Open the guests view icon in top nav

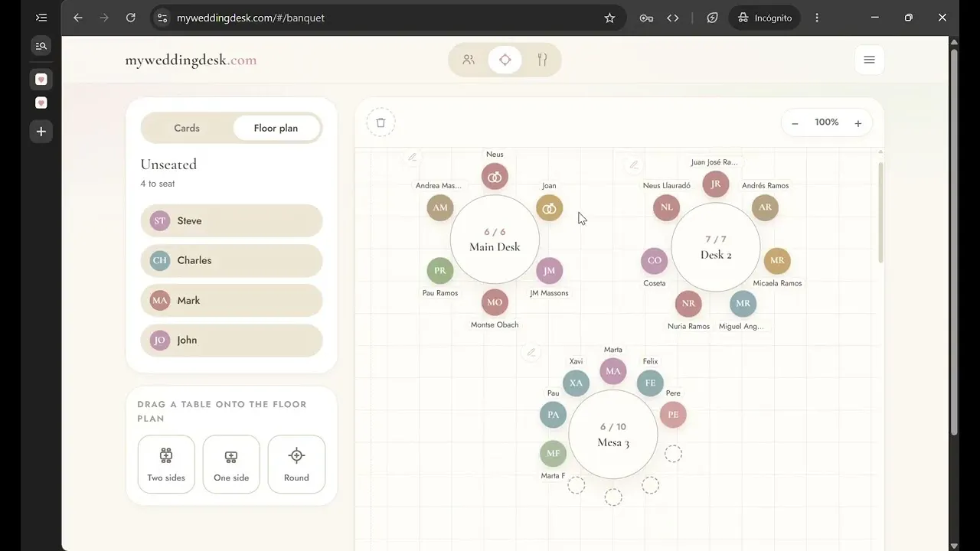tap(469, 60)
